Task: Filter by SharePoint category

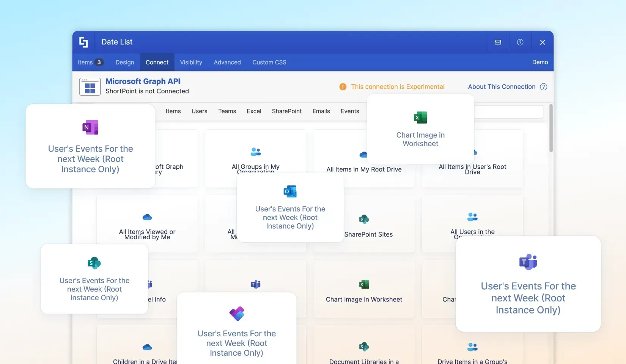Action: (287, 111)
